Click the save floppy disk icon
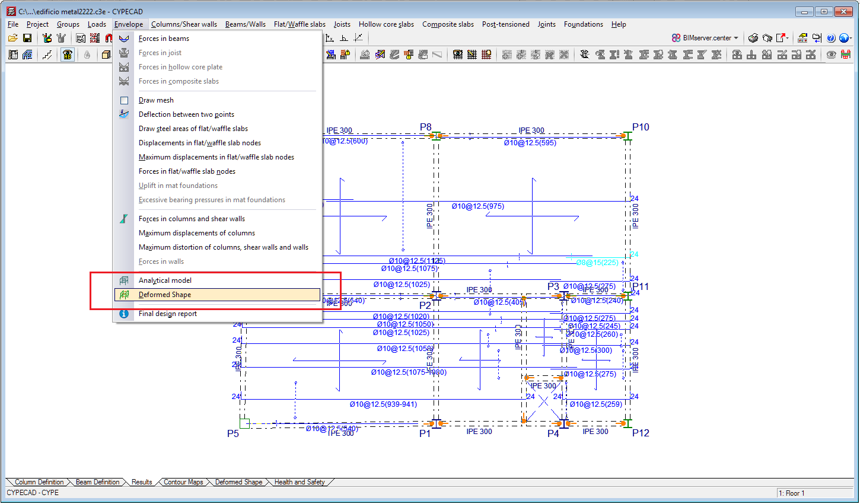The width and height of the screenshot is (860, 504). (x=27, y=38)
